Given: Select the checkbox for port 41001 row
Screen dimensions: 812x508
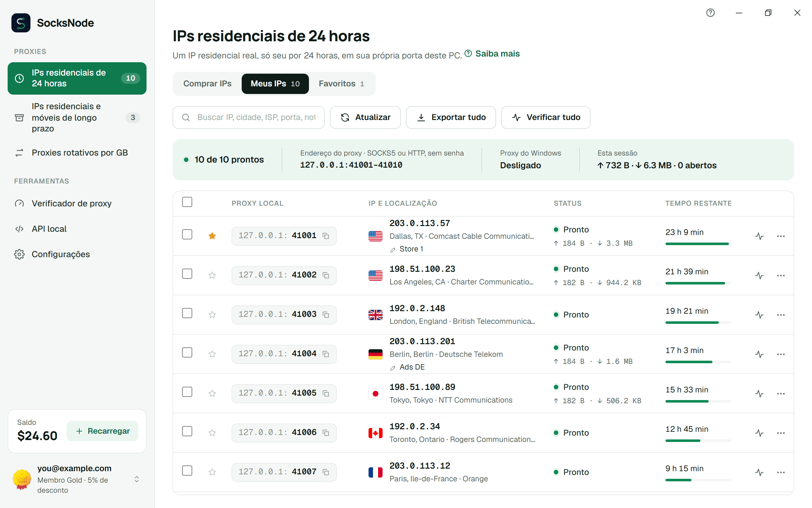Looking at the screenshot, I should pyautogui.click(x=187, y=234).
